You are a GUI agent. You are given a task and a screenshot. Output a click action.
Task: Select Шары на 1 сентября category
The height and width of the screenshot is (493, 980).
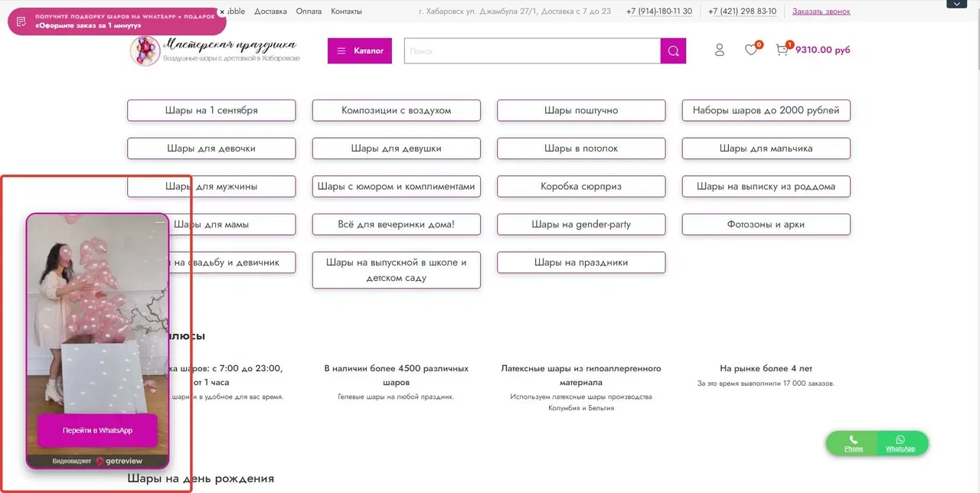[211, 110]
